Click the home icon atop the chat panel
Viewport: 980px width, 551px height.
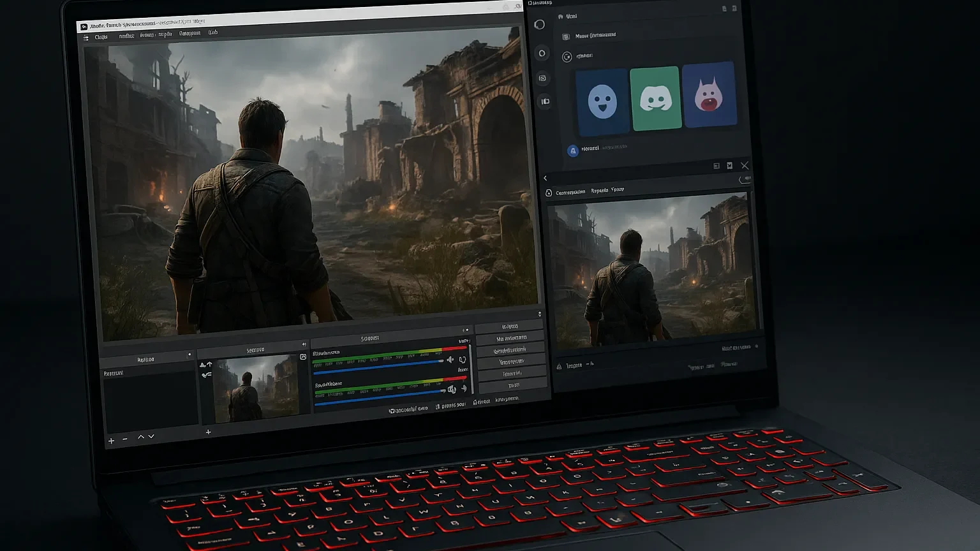561,17
